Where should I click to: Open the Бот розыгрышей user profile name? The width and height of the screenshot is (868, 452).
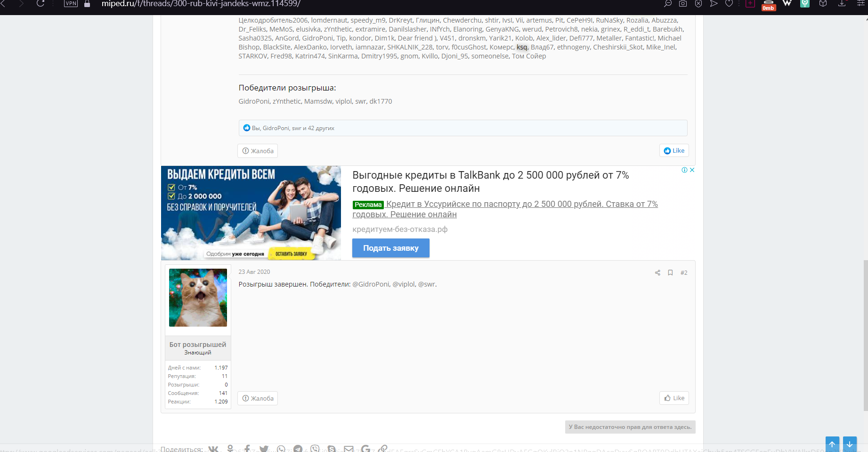click(x=198, y=345)
